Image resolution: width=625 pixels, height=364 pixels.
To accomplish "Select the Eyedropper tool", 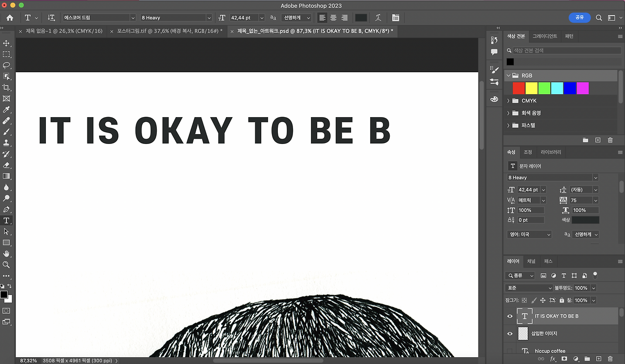I will 6,110.
